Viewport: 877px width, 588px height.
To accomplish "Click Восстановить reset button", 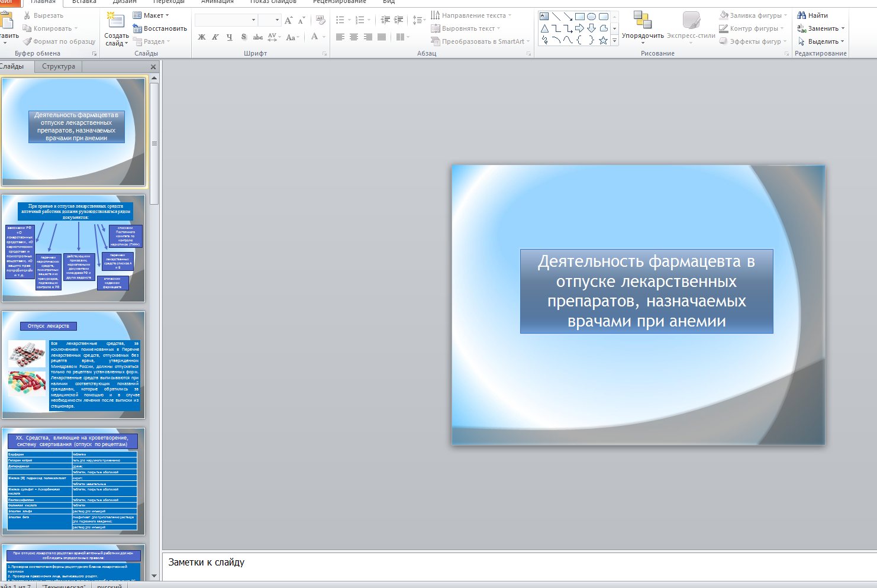I will (x=160, y=28).
